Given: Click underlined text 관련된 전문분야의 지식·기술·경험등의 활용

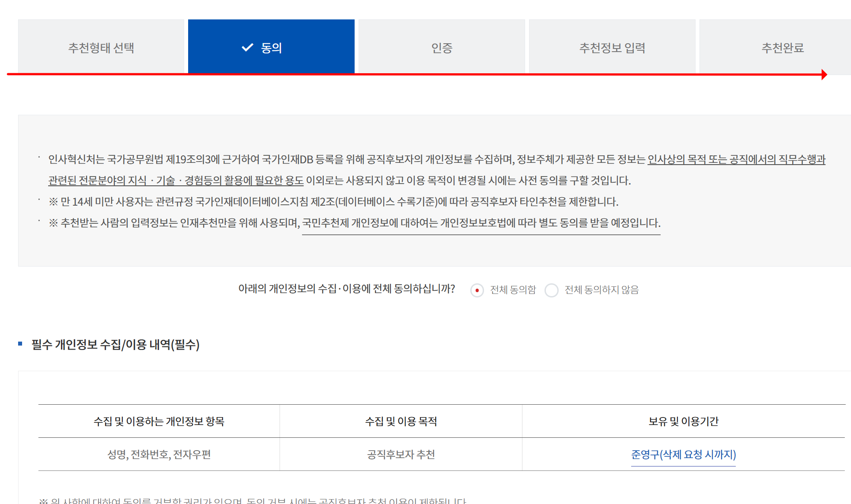Looking at the screenshot, I should tap(176, 181).
